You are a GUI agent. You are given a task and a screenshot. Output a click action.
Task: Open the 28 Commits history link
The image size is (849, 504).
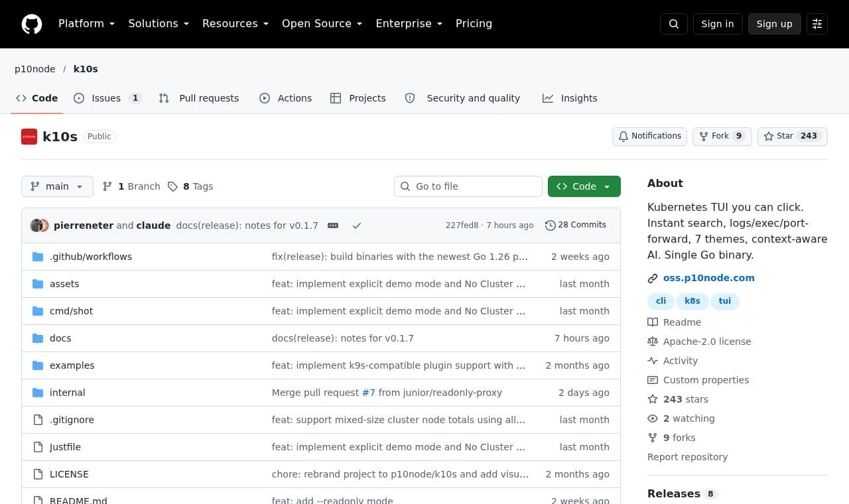coord(576,225)
